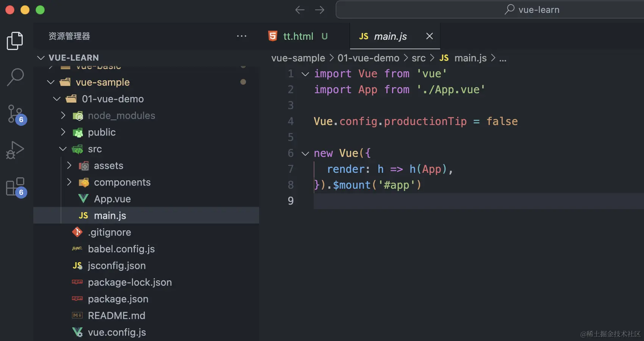Click the markdown icon beside README.md

[77, 315]
